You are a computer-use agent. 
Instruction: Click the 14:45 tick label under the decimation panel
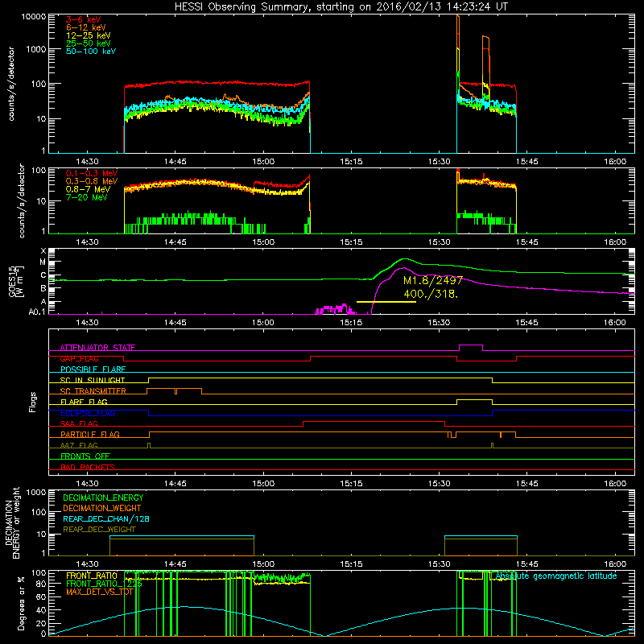pos(175,564)
